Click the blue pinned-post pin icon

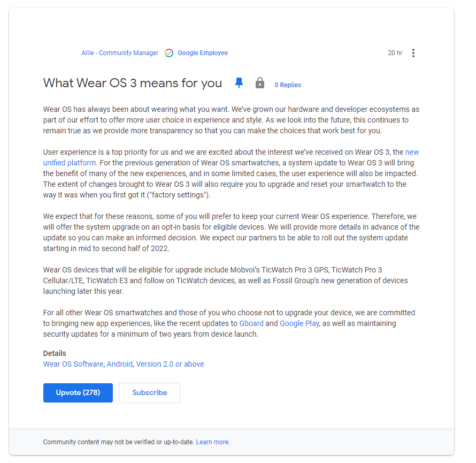(239, 83)
